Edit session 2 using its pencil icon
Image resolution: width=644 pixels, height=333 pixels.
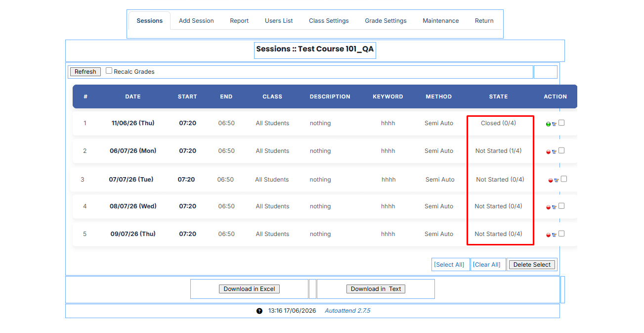pyautogui.click(x=554, y=152)
